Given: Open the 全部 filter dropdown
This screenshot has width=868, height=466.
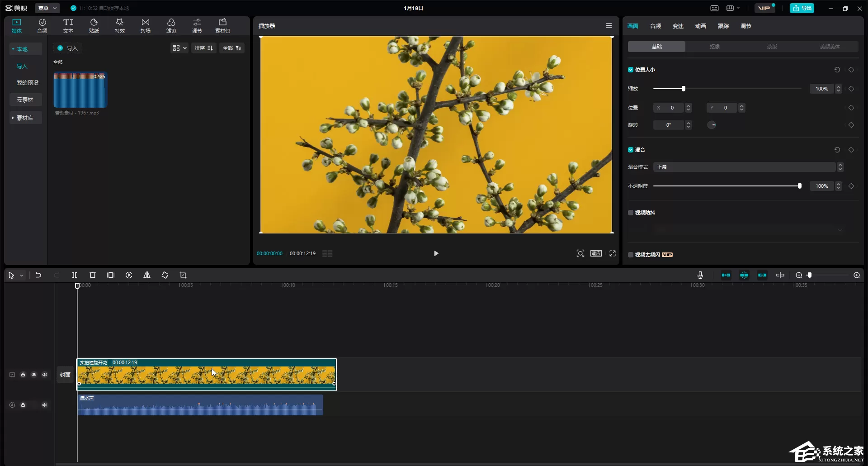Looking at the screenshot, I should click(x=232, y=48).
